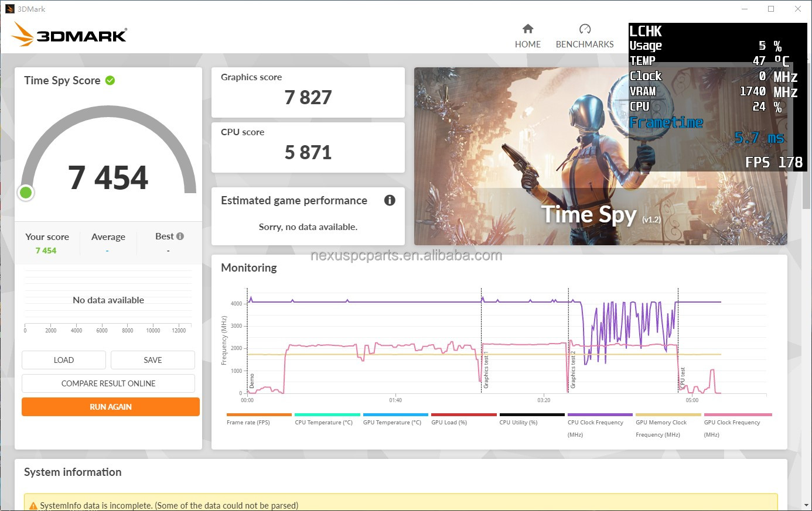Viewport: 812px width, 511px height.
Task: Click the yellow warning icon in System information
Action: pos(33,505)
